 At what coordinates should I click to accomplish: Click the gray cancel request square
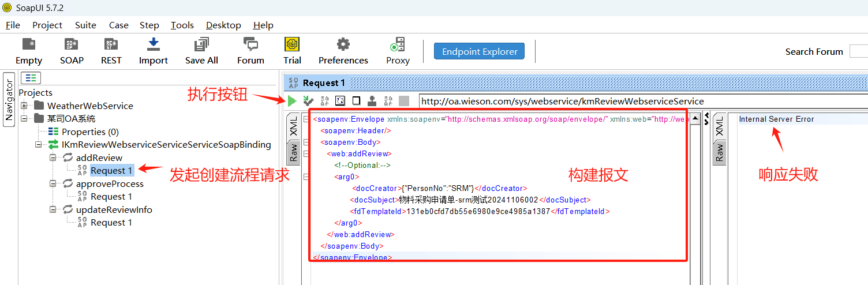click(x=404, y=101)
